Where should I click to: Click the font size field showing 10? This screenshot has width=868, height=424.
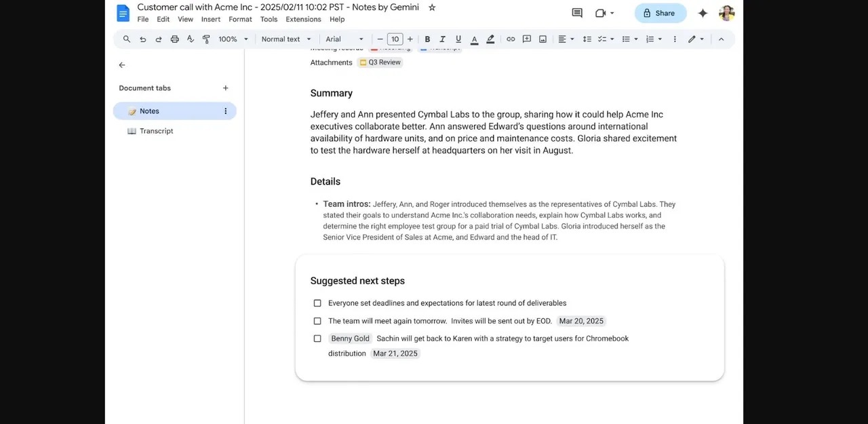pyautogui.click(x=395, y=39)
